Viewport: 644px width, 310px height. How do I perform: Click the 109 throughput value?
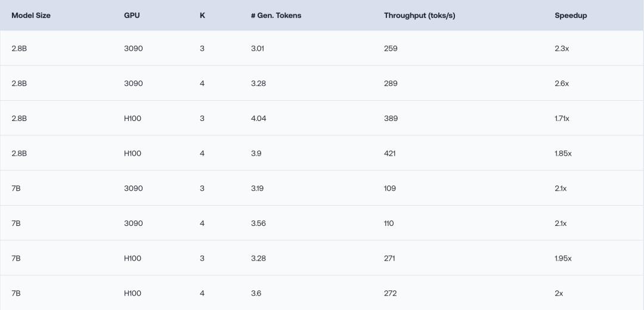coord(390,188)
